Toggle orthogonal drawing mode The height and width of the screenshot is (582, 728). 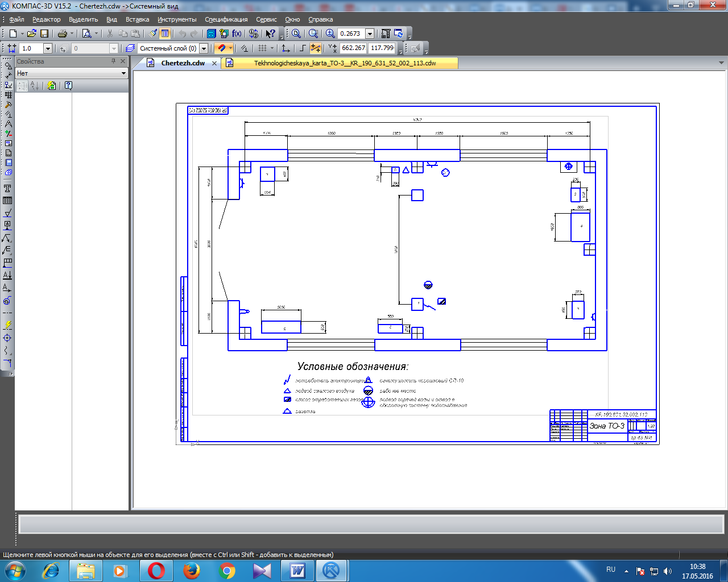click(303, 48)
